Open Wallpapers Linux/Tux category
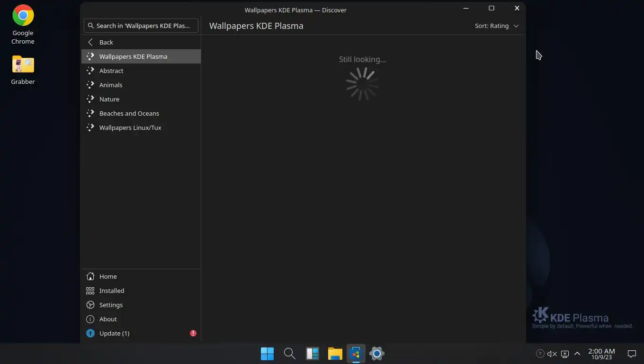Viewport: 644px width, 364px height. [141, 127]
